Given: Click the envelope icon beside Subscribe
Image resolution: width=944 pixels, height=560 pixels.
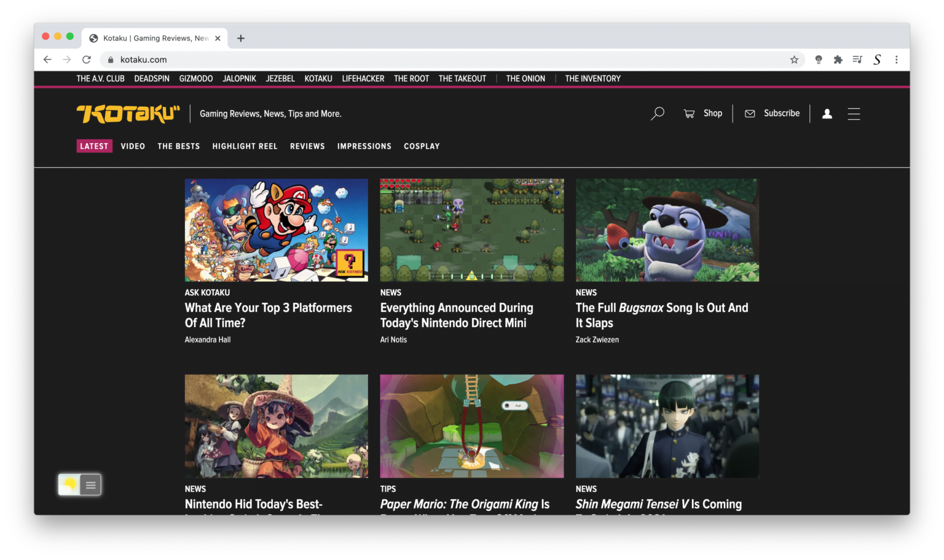Looking at the screenshot, I should click(x=750, y=113).
